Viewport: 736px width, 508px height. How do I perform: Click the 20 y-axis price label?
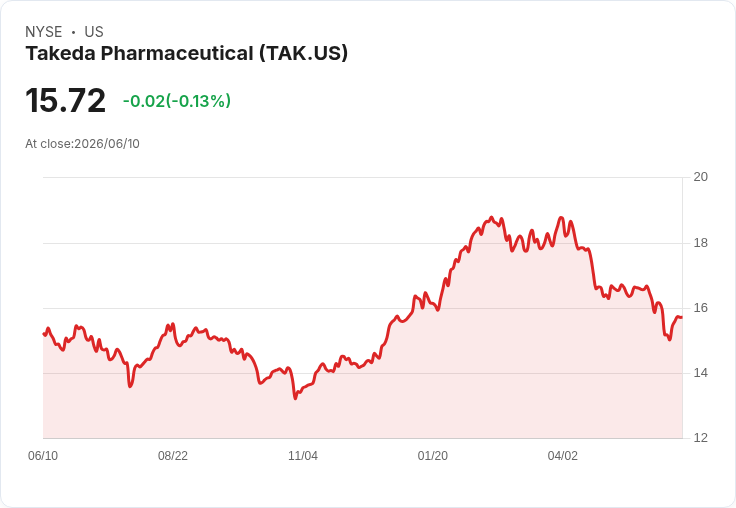(700, 177)
